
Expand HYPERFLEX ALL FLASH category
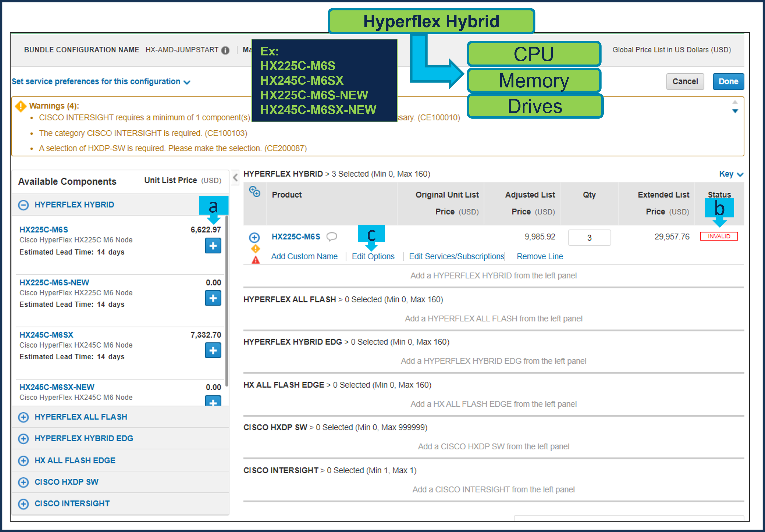tap(23, 417)
